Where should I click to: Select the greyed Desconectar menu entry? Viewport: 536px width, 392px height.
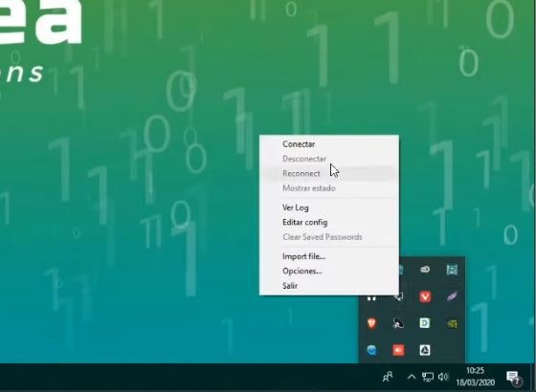coord(329,159)
